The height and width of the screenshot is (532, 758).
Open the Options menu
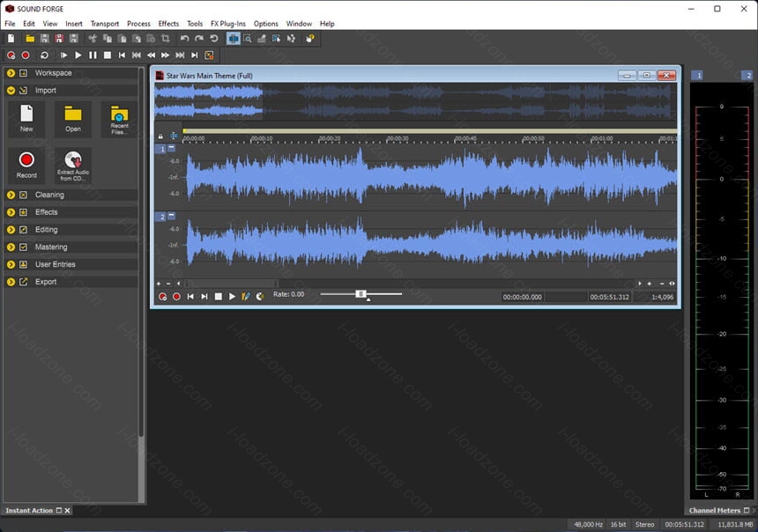tap(266, 24)
